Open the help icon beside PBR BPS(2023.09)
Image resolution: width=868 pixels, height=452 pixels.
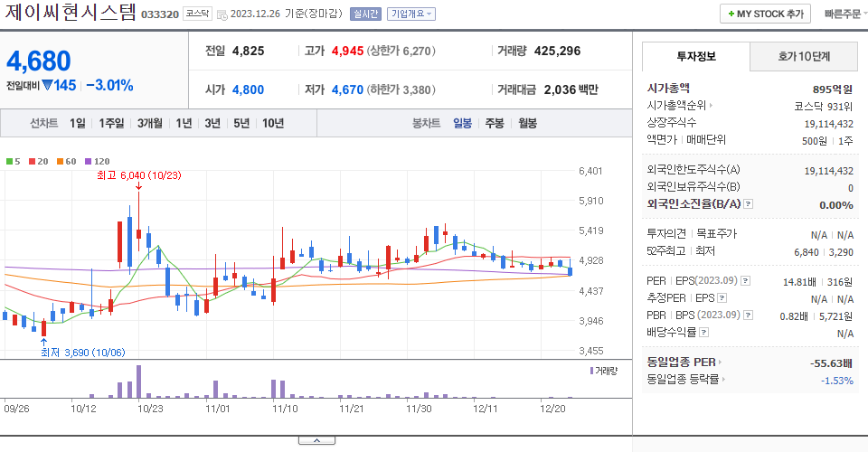(748, 315)
